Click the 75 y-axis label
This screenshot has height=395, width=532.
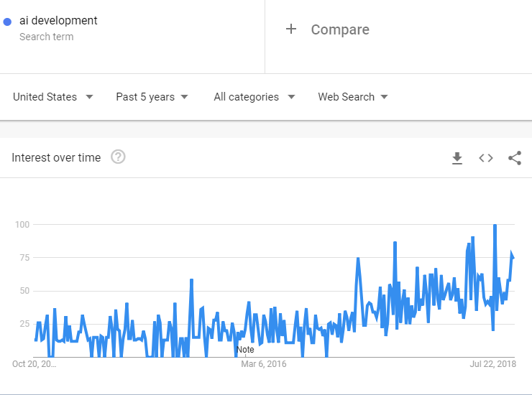(x=24, y=258)
